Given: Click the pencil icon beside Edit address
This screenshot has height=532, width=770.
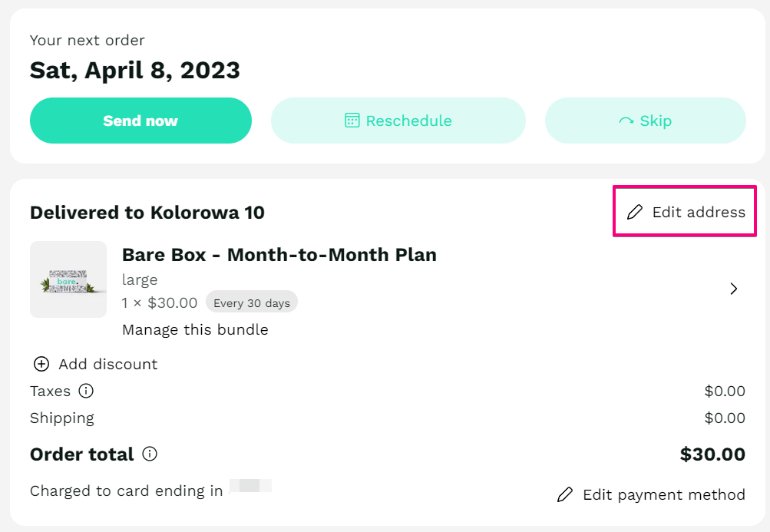Looking at the screenshot, I should point(634,212).
